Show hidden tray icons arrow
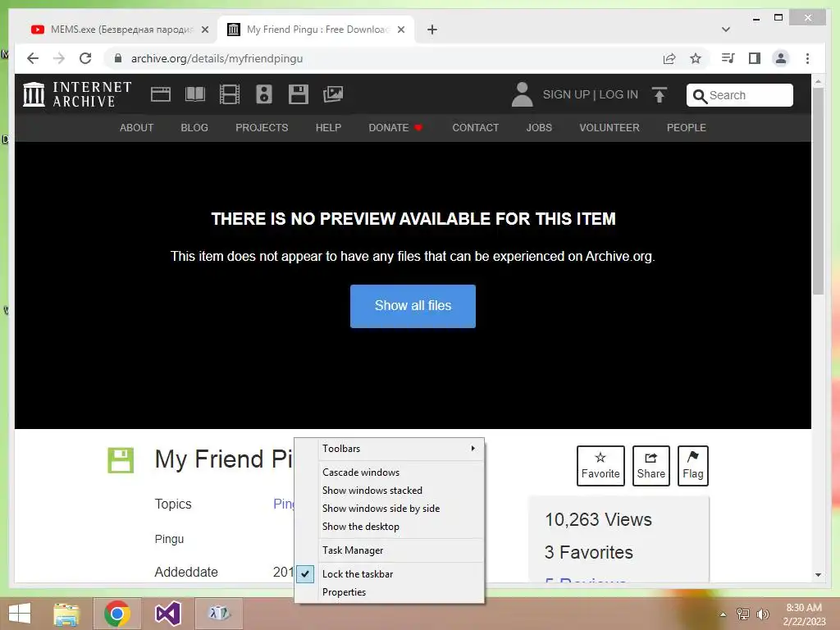The image size is (840, 630). 723,614
